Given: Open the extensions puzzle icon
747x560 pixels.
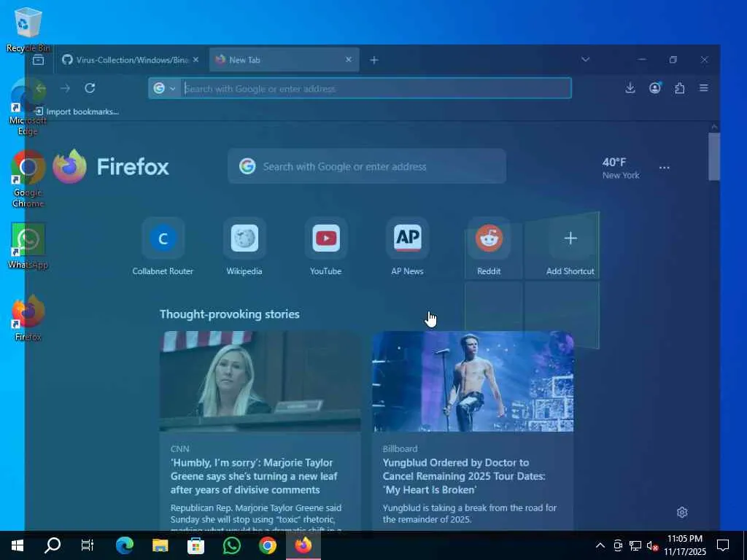Looking at the screenshot, I should coord(680,88).
